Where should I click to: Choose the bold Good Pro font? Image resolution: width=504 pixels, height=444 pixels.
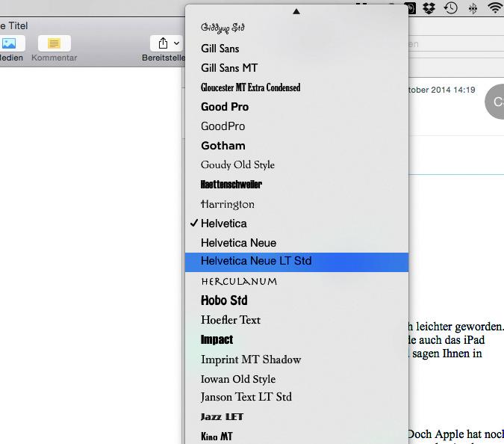(296, 107)
